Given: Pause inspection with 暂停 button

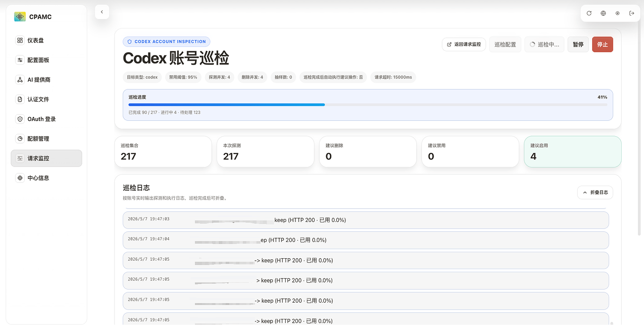Looking at the screenshot, I should coord(578,44).
